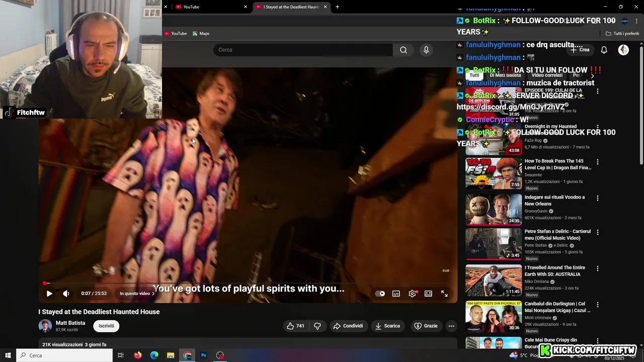
Task: Open the YouTube account avatar menu
Action: point(623,50)
